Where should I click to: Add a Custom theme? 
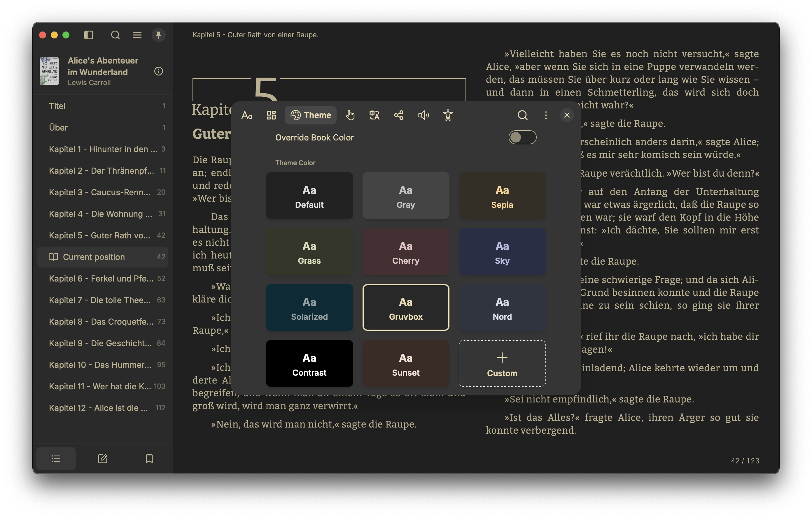tap(502, 364)
